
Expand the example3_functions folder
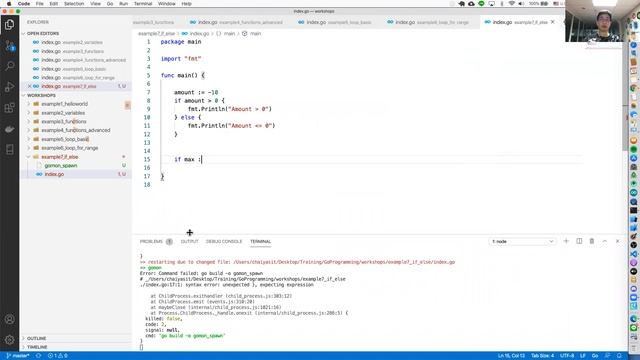coord(64,122)
